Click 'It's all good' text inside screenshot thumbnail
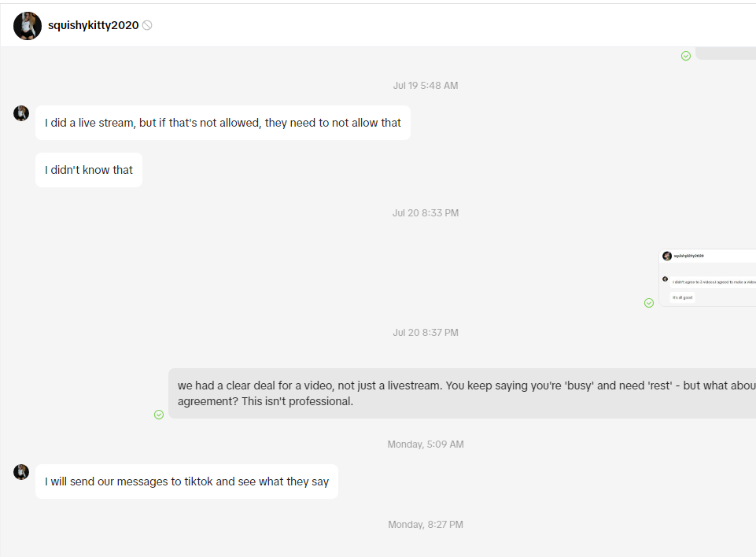This screenshot has height=557, width=756. tap(682, 297)
